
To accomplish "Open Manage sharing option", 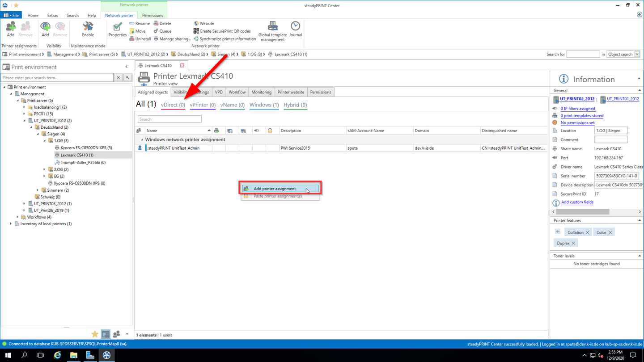I will 172,38.
